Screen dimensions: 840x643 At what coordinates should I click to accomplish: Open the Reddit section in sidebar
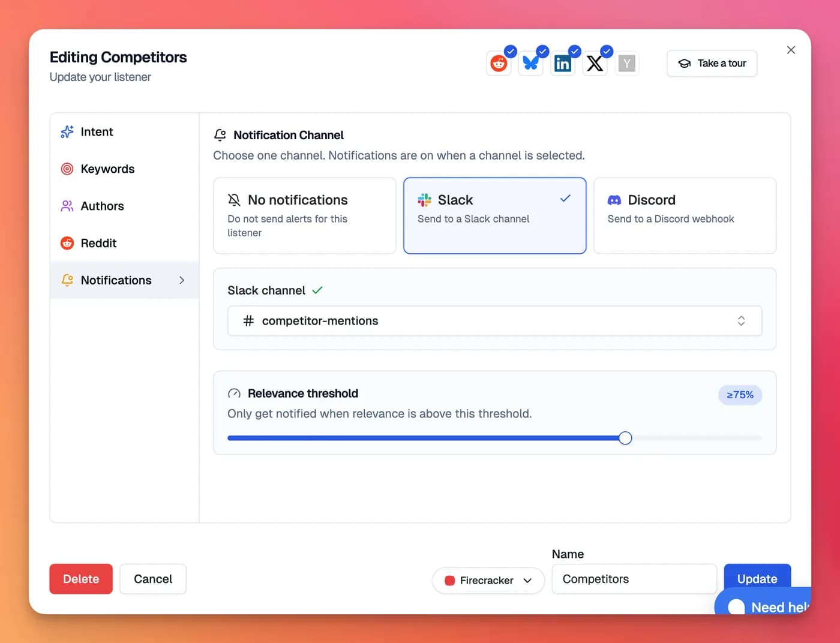pyautogui.click(x=124, y=243)
